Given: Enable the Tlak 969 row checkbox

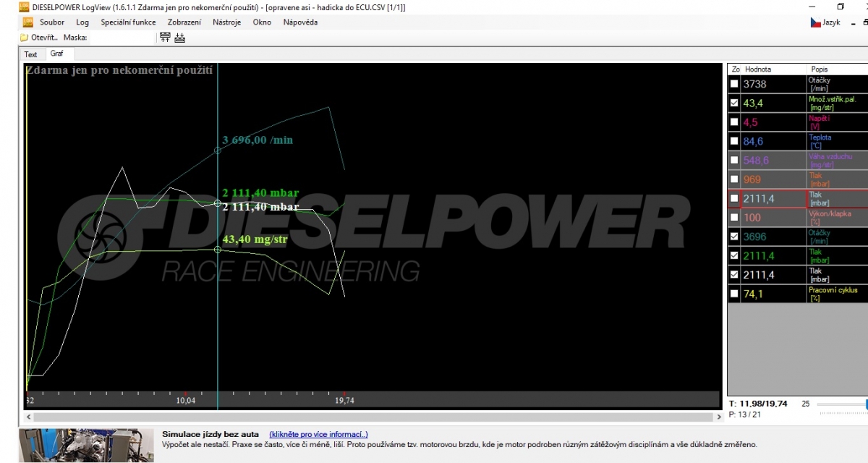Looking at the screenshot, I should 734,179.
